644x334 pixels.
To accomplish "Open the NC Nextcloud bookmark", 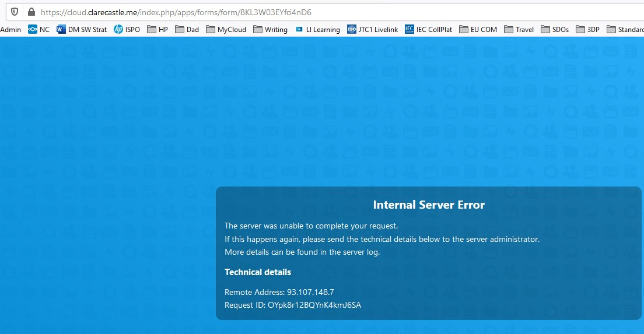I will (x=38, y=29).
